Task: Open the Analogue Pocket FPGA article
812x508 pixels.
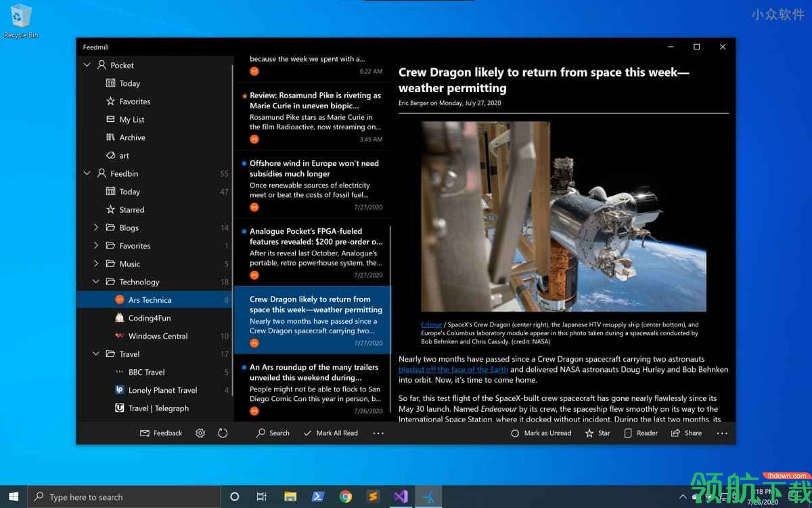Action: [312, 252]
